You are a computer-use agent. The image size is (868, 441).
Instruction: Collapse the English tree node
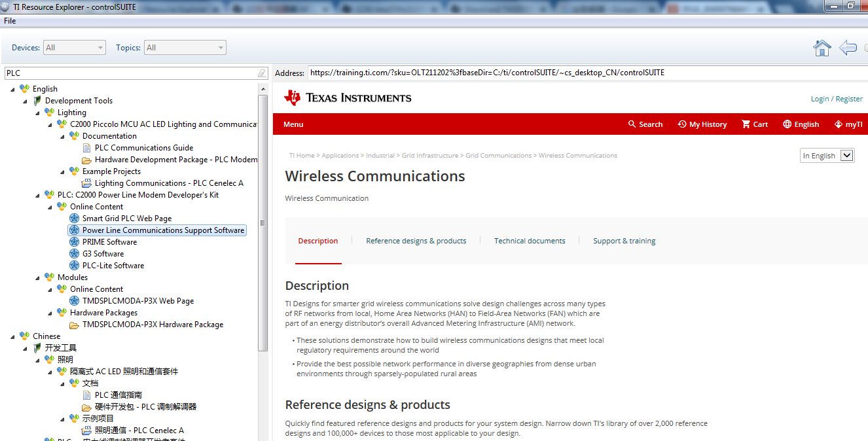pyautogui.click(x=13, y=89)
